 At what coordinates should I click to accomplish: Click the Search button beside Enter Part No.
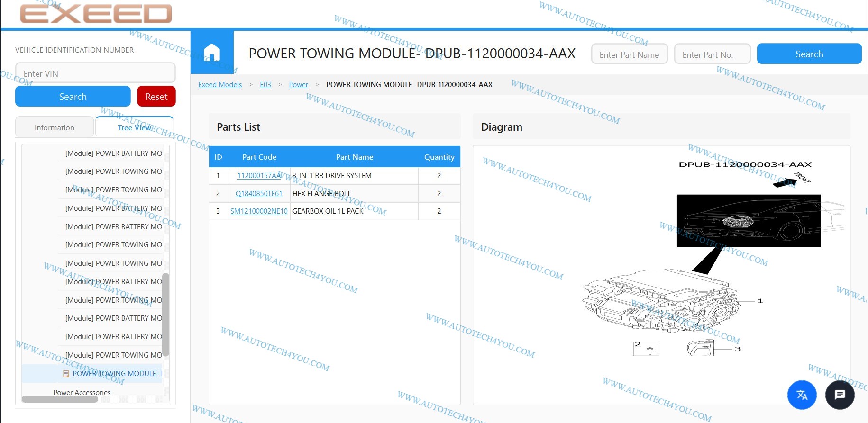pyautogui.click(x=809, y=54)
